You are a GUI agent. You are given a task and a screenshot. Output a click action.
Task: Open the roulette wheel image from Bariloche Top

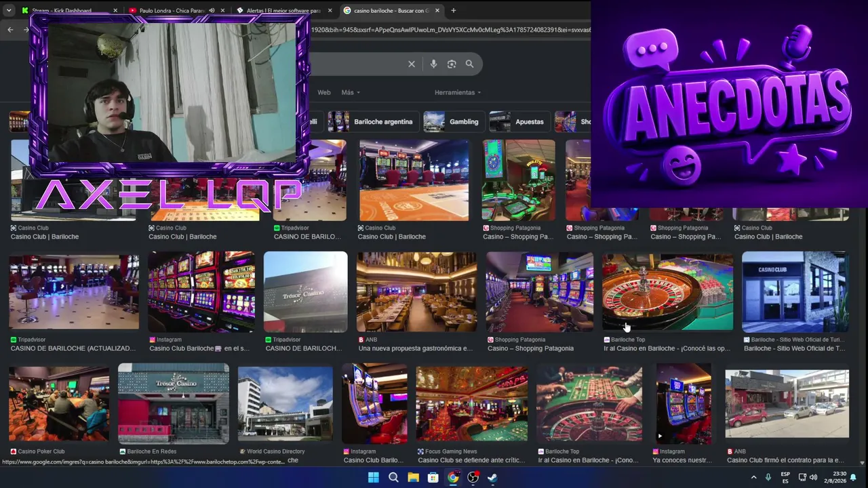(x=667, y=291)
